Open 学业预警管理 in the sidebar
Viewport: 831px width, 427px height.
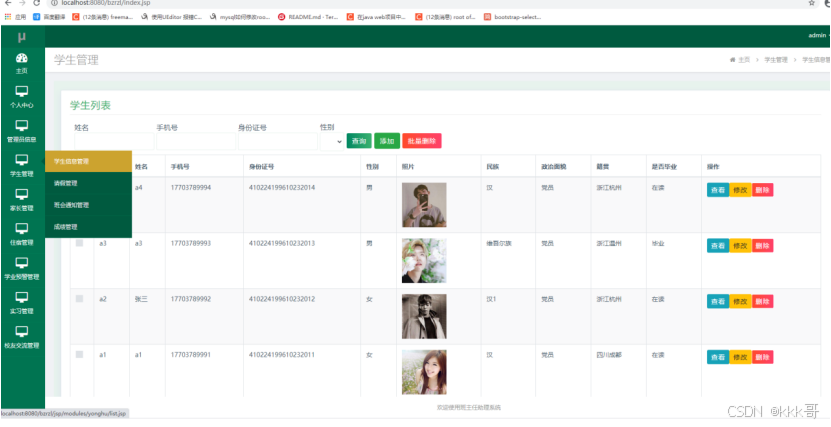click(22, 269)
